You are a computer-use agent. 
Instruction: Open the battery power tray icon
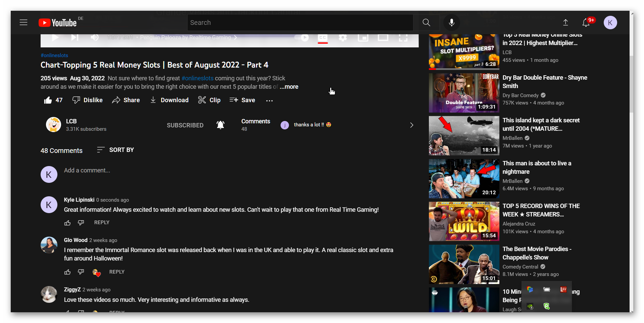coord(546,289)
